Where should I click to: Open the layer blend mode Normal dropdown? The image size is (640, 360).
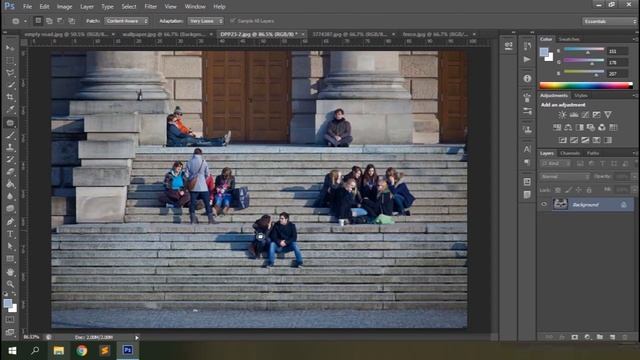click(x=565, y=177)
